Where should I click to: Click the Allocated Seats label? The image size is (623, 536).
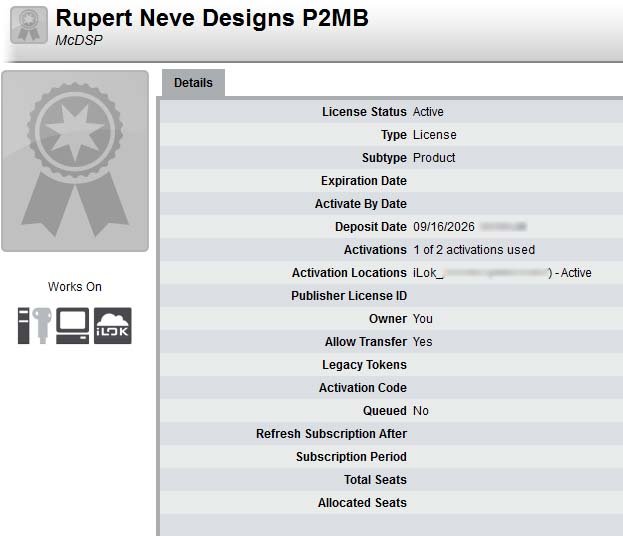click(362, 503)
